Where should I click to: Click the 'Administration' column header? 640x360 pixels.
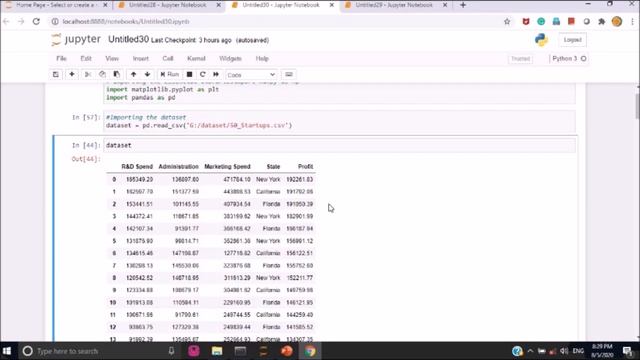tap(178, 167)
